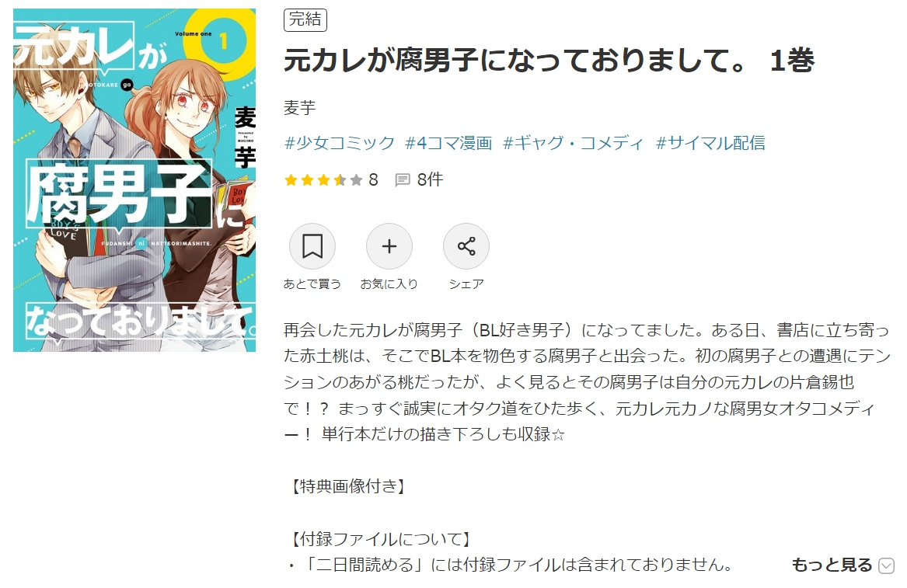The width and height of the screenshot is (907, 588).
Task: Click the bookmark 'あとで買う' icon
Action: pos(312,246)
